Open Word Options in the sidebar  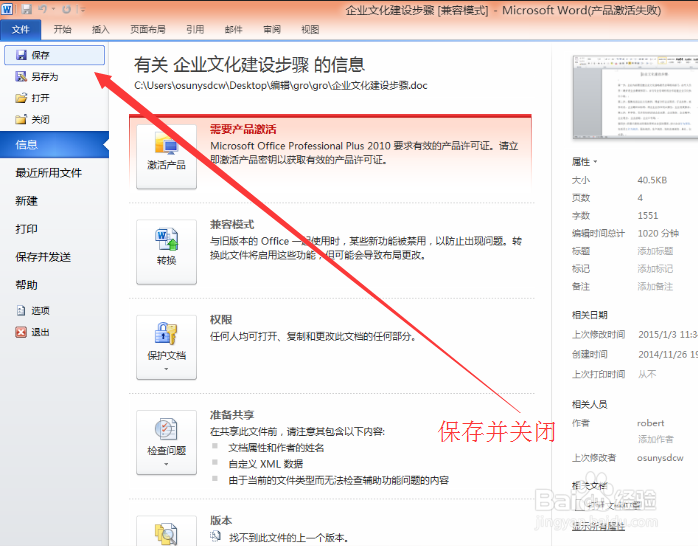(33, 311)
